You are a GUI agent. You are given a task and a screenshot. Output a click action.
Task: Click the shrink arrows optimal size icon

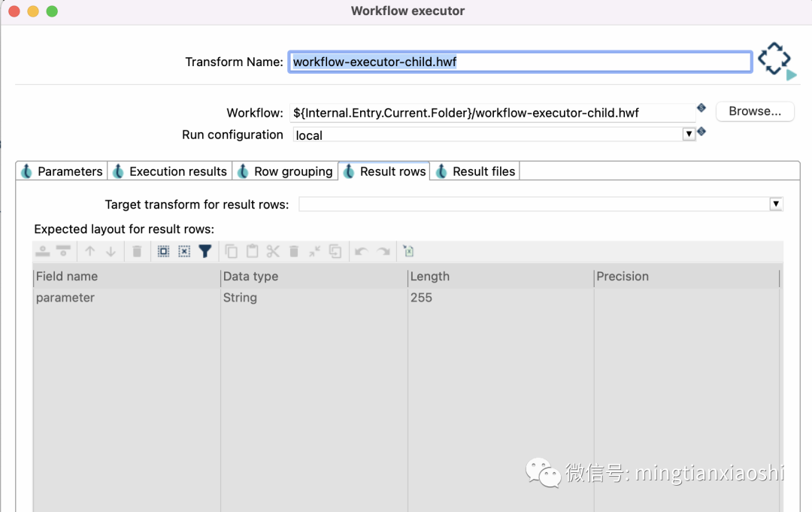314,252
